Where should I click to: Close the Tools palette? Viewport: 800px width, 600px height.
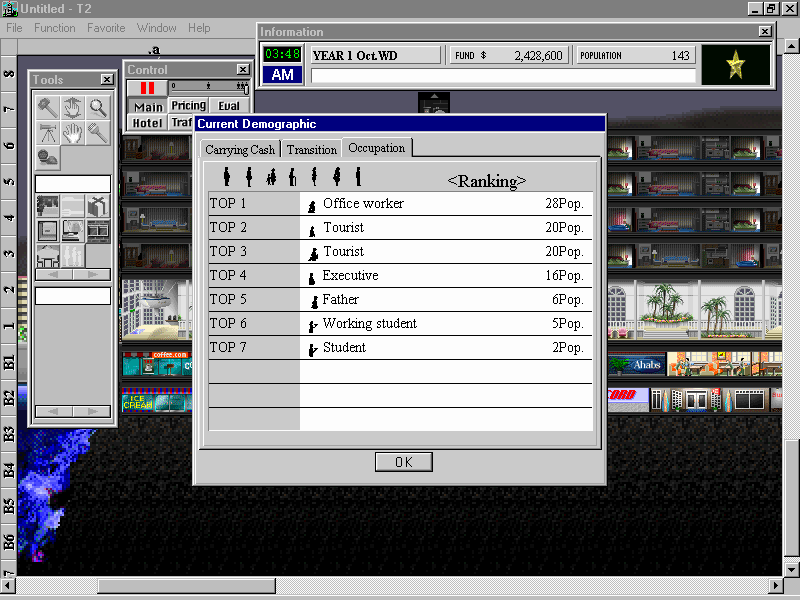pos(107,80)
